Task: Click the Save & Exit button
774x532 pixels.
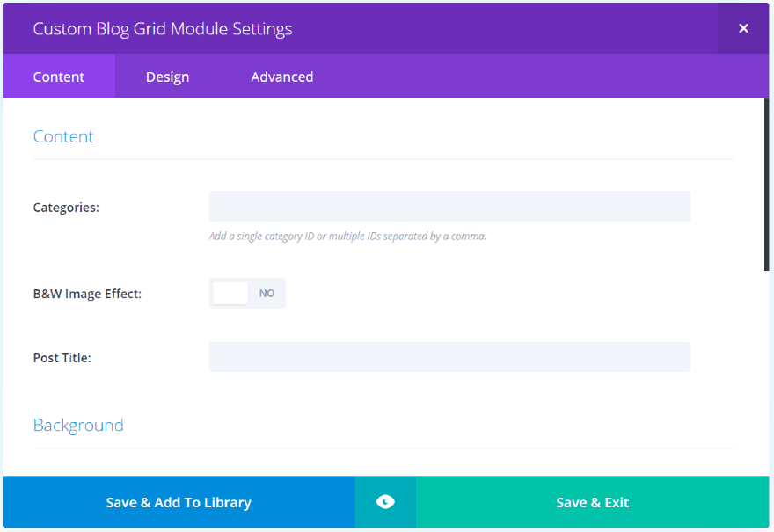Action: (592, 502)
